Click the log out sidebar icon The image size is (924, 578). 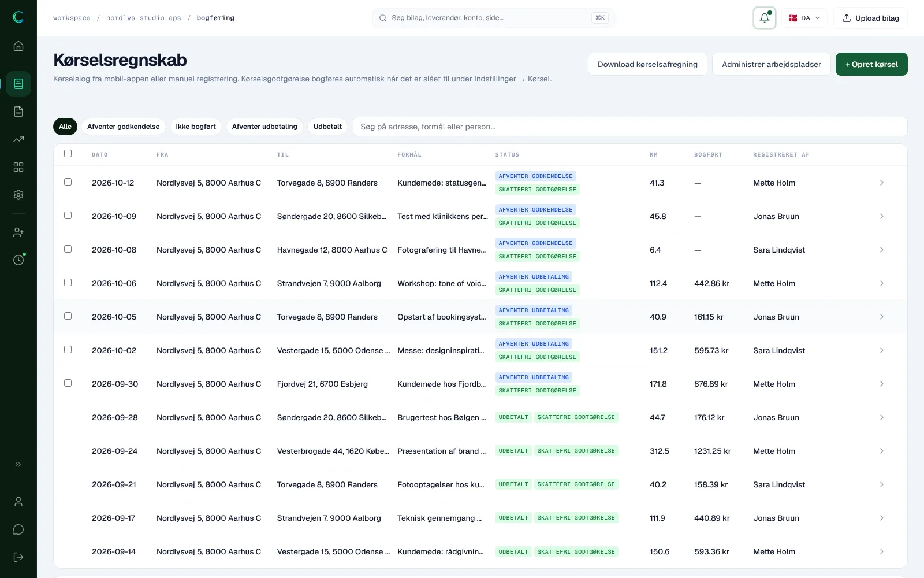pyautogui.click(x=18, y=557)
